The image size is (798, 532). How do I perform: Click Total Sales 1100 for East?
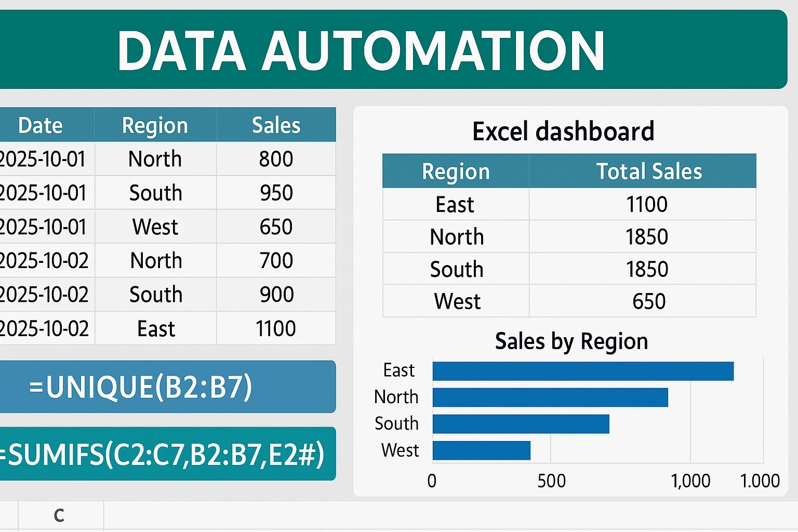(643, 204)
